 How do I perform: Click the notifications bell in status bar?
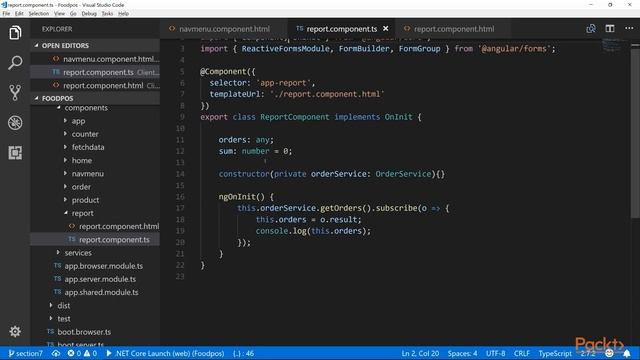[627, 353]
